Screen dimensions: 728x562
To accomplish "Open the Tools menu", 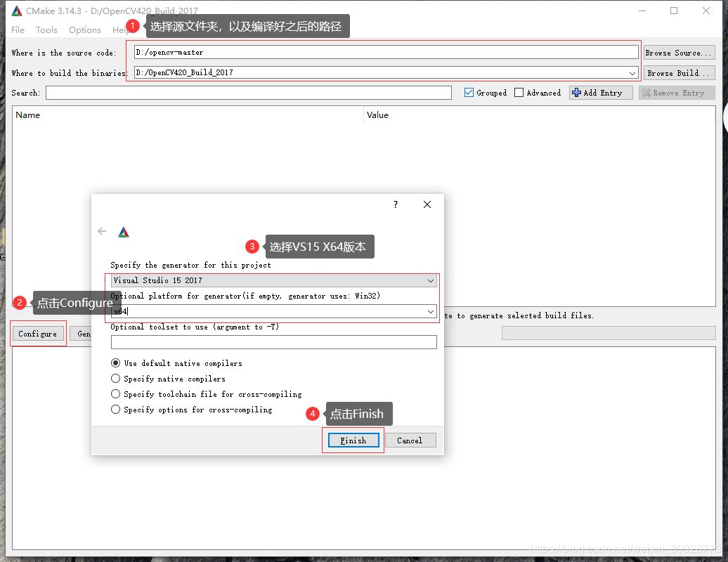I will [46, 30].
